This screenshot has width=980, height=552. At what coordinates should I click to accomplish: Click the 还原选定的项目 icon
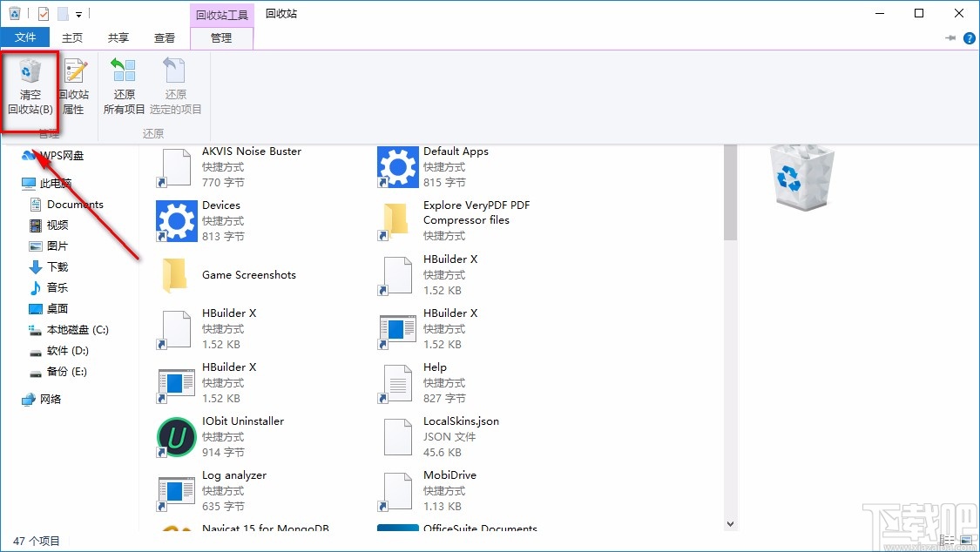[x=174, y=87]
